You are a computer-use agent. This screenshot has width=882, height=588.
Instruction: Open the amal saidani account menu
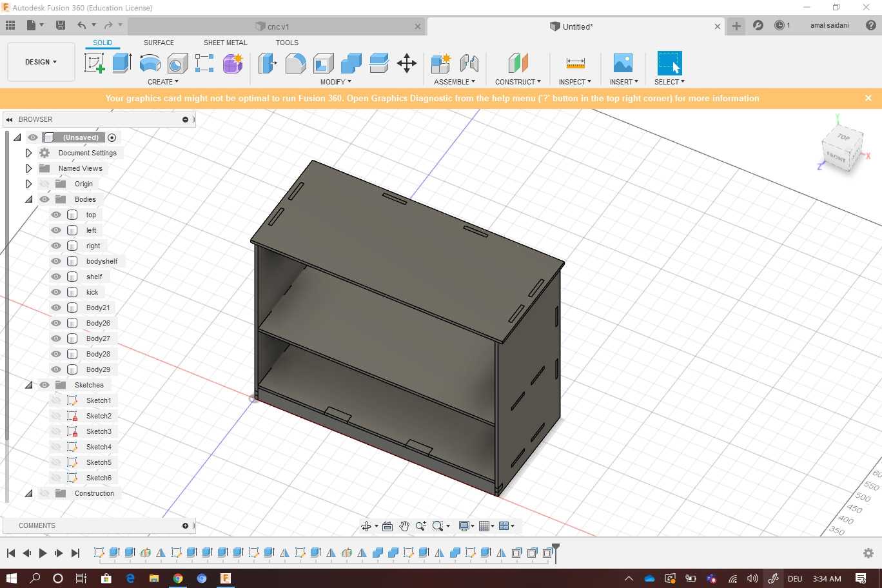pyautogui.click(x=829, y=25)
